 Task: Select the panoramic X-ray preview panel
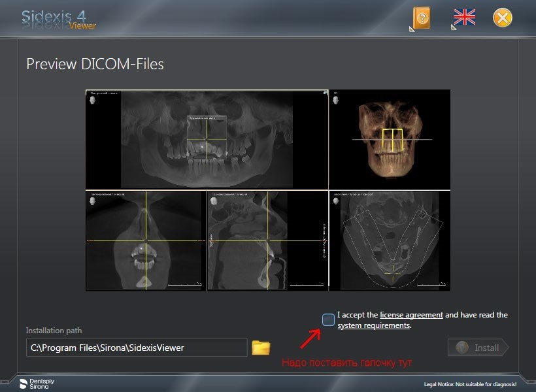(207, 139)
